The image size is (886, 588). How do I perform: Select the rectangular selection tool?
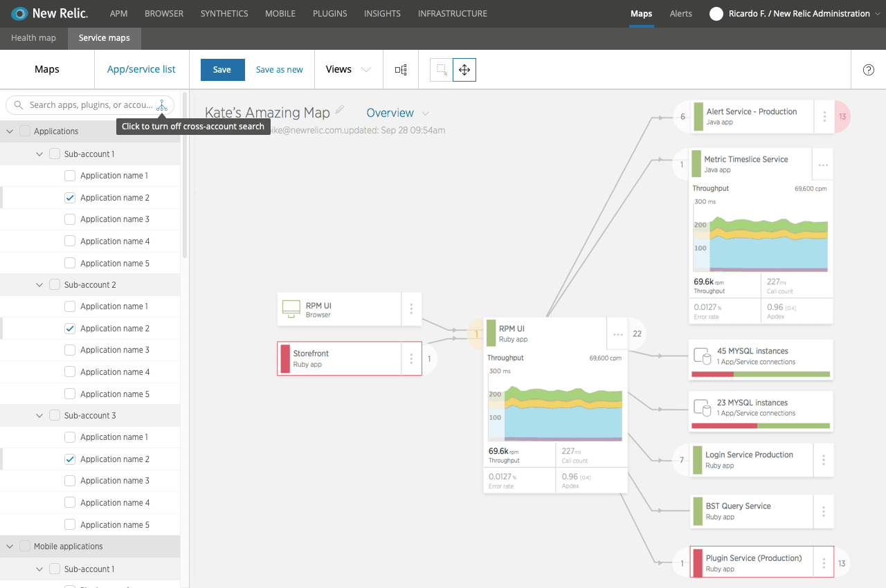pos(441,69)
